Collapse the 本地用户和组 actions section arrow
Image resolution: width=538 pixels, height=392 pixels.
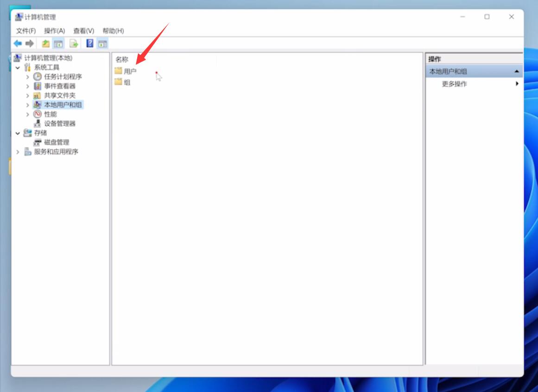pos(516,71)
